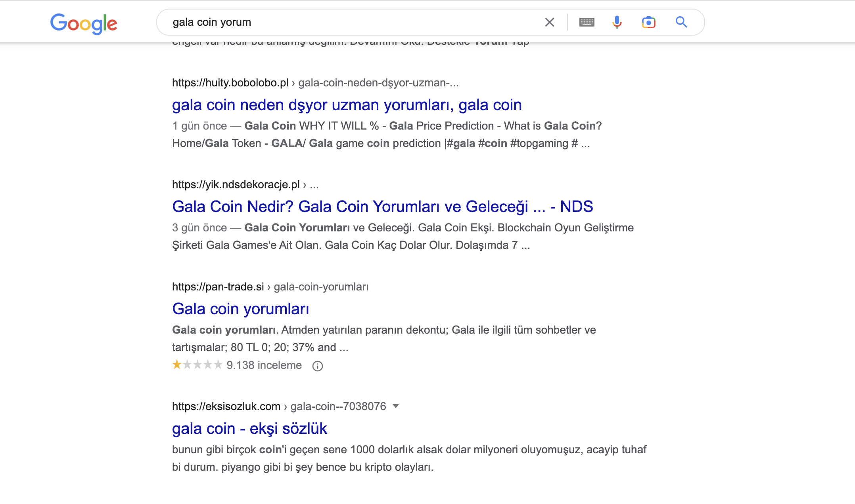Open search by image camera icon
This screenshot has width=855, height=504.
coord(648,22)
